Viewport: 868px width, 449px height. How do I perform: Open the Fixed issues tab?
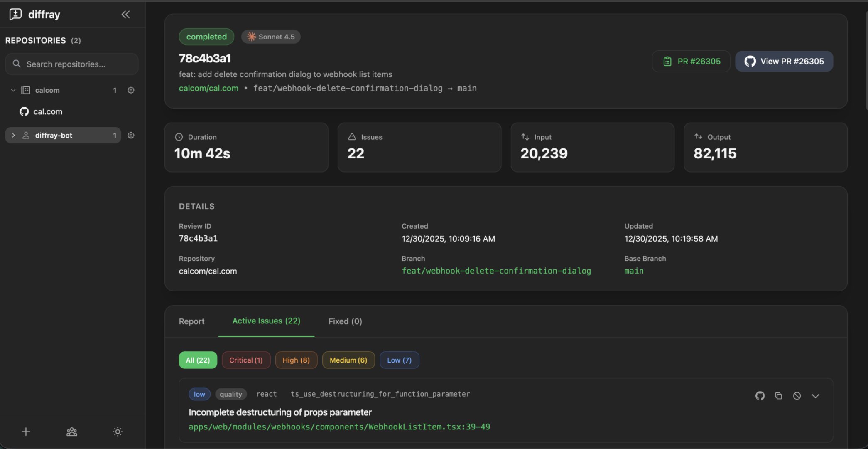[x=344, y=321]
